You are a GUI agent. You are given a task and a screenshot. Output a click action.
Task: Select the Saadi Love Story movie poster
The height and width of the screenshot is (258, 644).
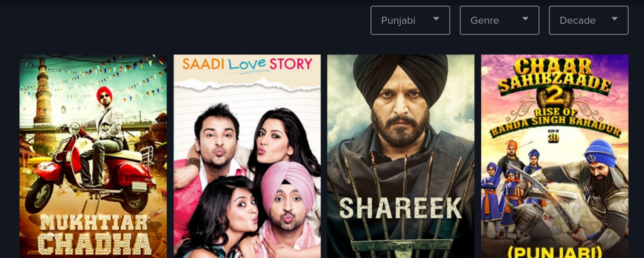click(x=247, y=156)
